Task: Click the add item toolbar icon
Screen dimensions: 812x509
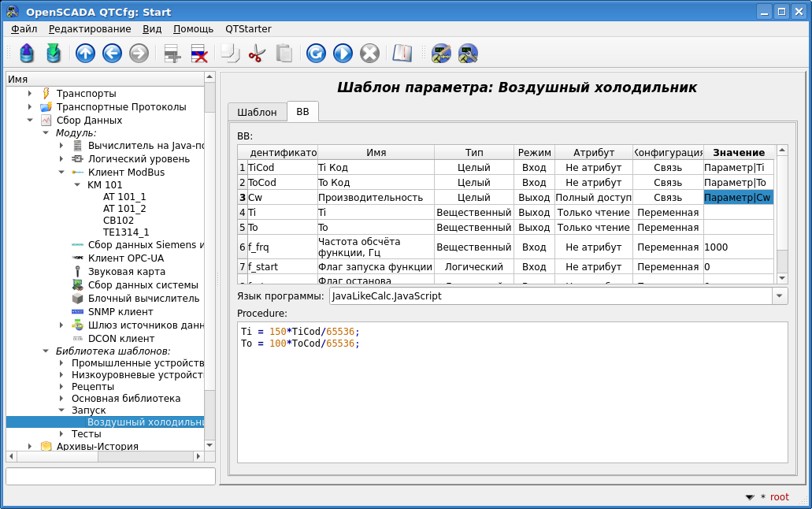Action: point(172,54)
